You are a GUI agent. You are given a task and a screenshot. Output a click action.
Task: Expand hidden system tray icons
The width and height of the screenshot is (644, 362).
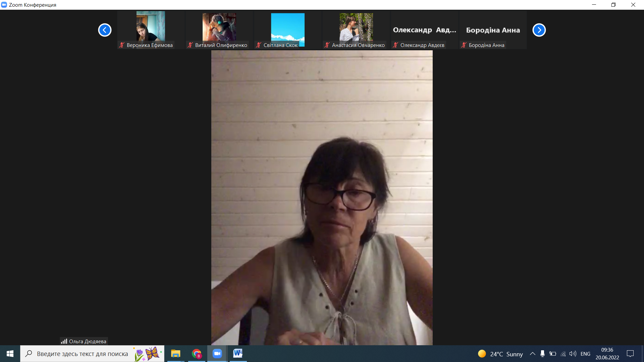[x=532, y=354]
